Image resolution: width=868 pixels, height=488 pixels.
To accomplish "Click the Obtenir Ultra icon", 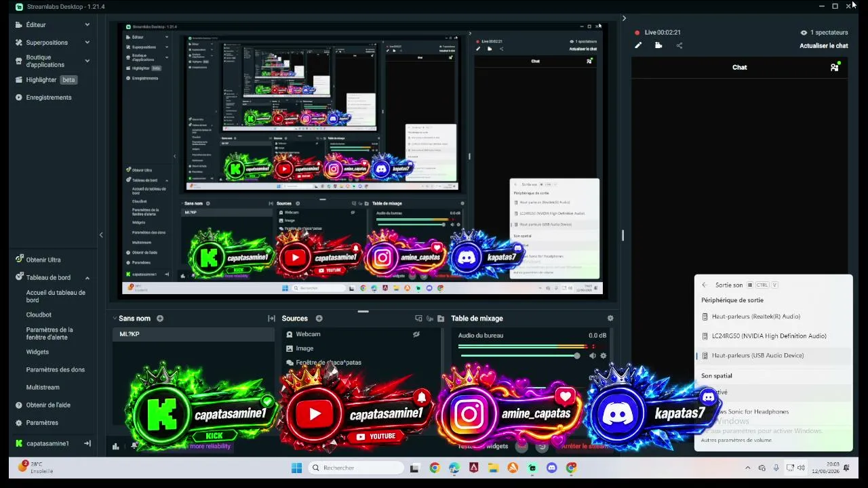I will pyautogui.click(x=19, y=260).
